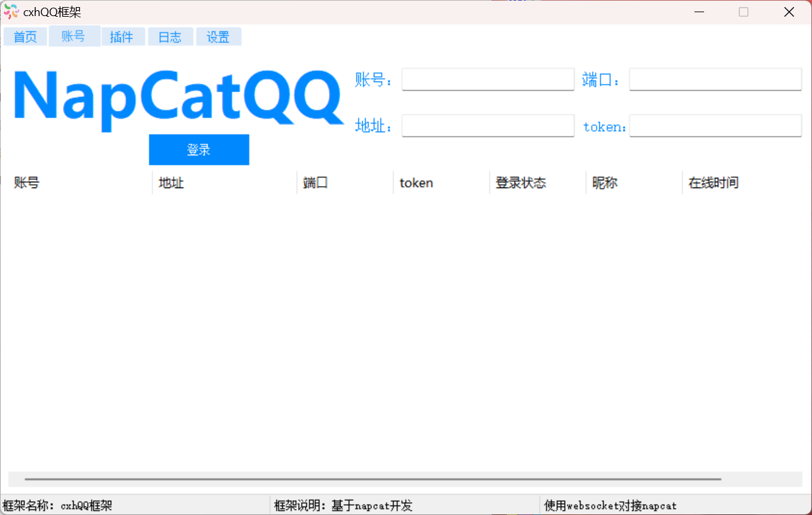This screenshot has height=515, width=812.
Task: Click the cxhQQ app icon in title bar
Action: (11, 12)
